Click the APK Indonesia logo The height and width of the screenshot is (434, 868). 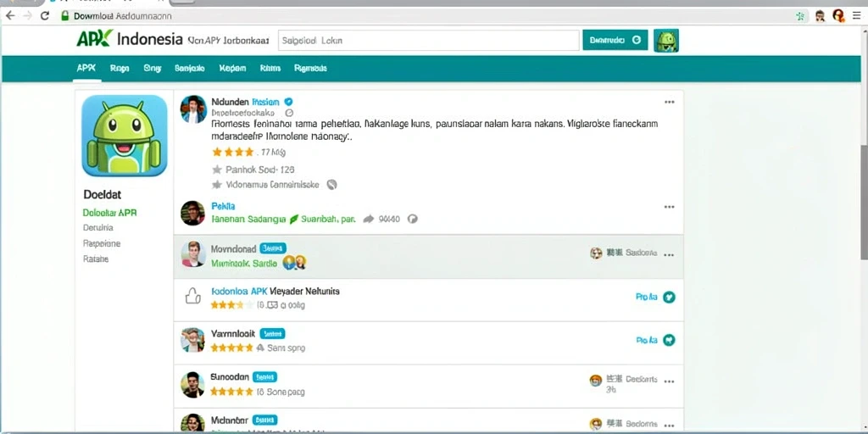130,39
